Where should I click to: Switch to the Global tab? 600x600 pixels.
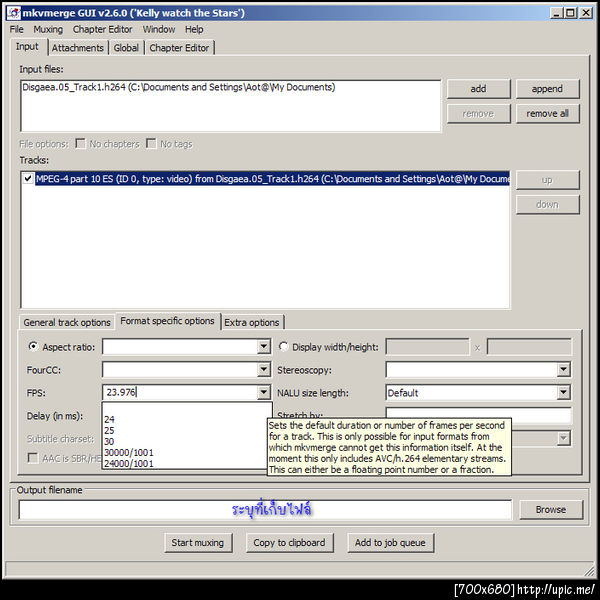[x=126, y=48]
